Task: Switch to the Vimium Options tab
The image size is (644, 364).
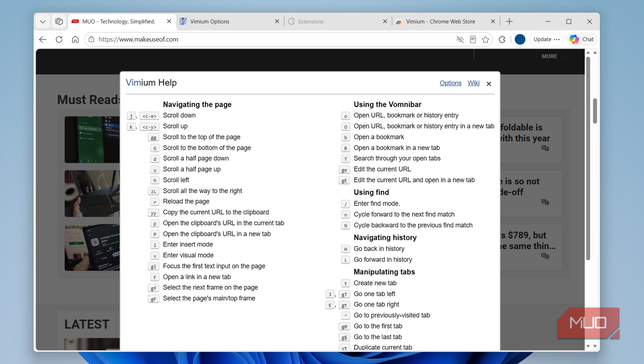Action: click(x=229, y=21)
